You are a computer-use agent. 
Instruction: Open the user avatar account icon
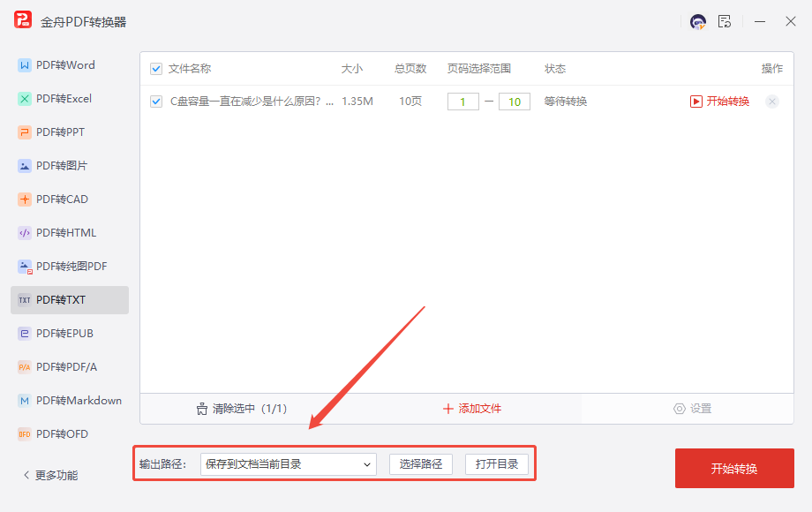click(697, 22)
